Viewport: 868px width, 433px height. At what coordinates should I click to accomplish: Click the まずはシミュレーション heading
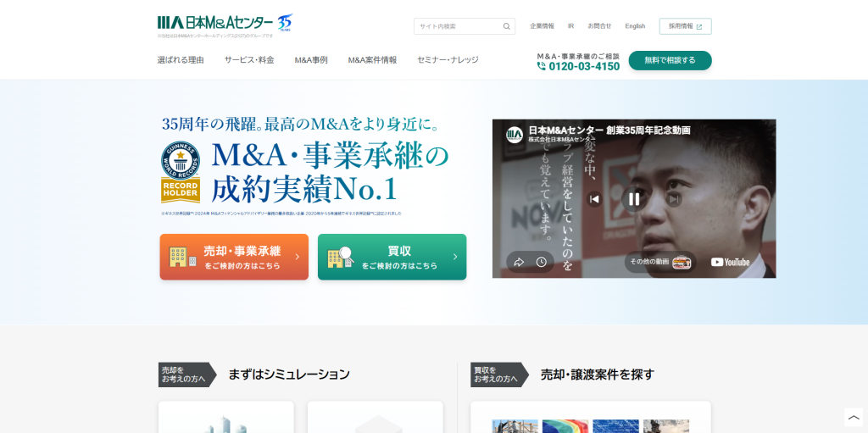[x=289, y=375]
